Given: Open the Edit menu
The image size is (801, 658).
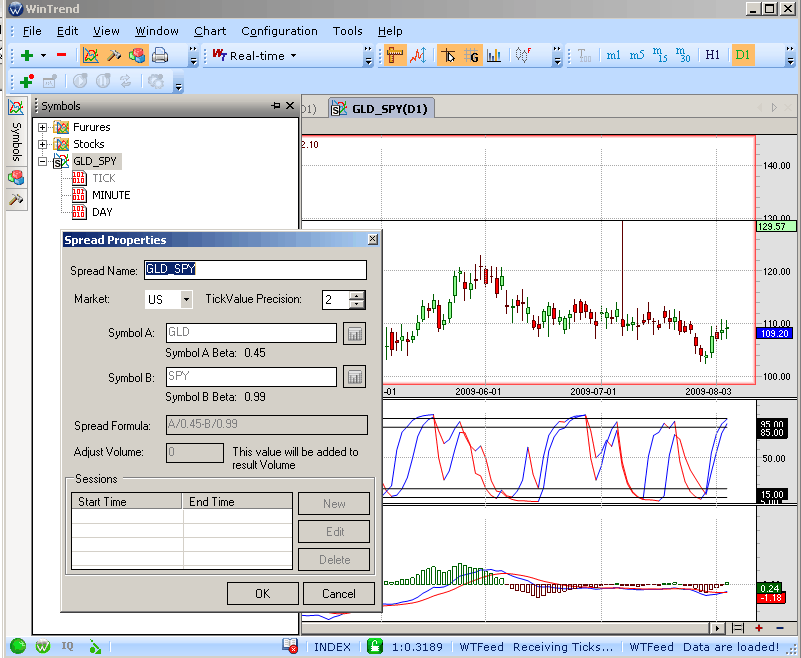Looking at the screenshot, I should [67, 31].
